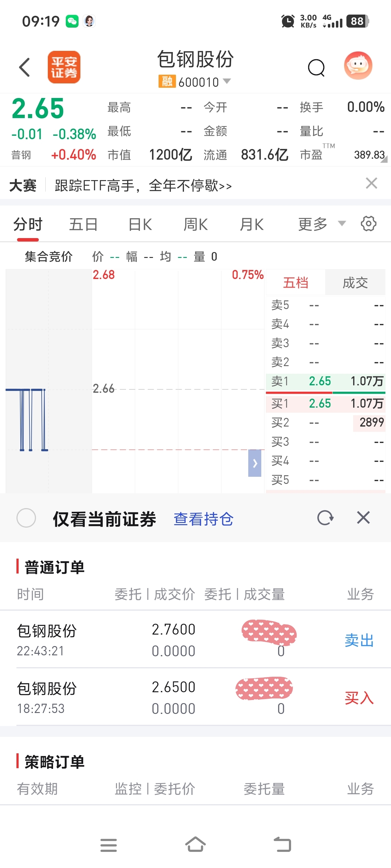Open Android recent apps menu button
391x868 pixels.
point(109,845)
